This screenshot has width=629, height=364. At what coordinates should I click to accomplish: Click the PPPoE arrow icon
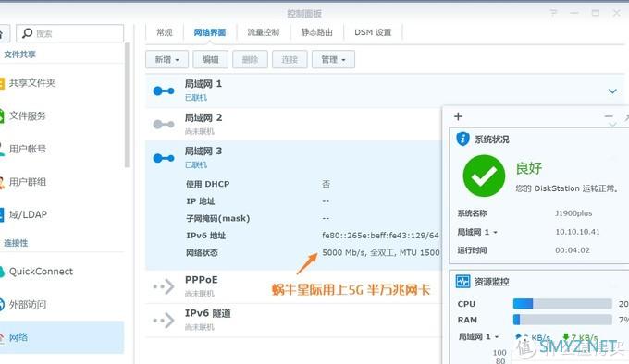(x=164, y=286)
